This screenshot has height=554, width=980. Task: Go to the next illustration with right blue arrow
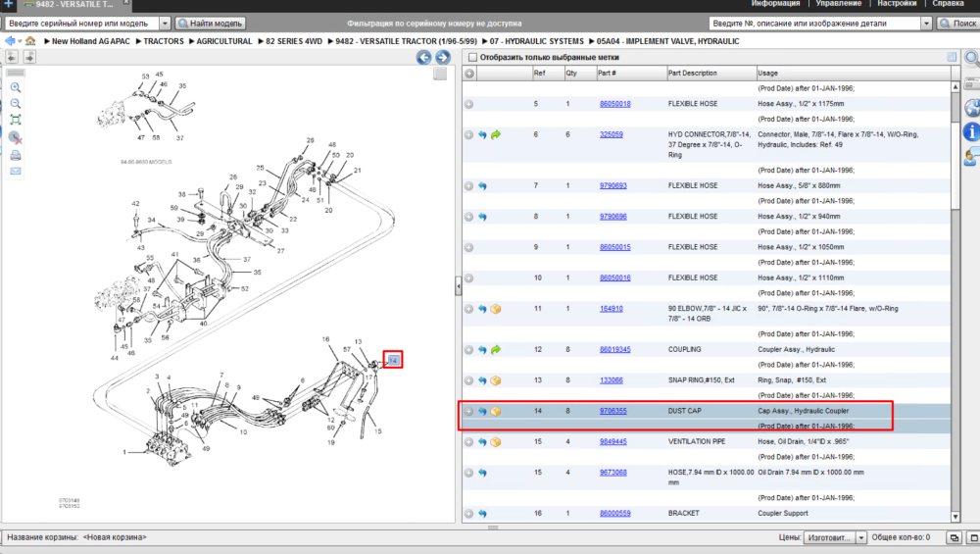point(443,58)
